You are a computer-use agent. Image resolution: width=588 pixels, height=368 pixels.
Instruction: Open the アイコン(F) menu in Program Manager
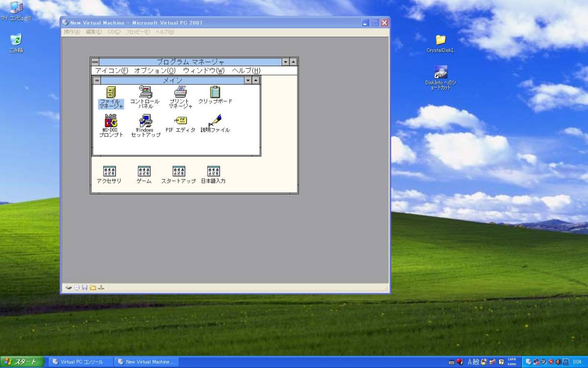point(112,71)
